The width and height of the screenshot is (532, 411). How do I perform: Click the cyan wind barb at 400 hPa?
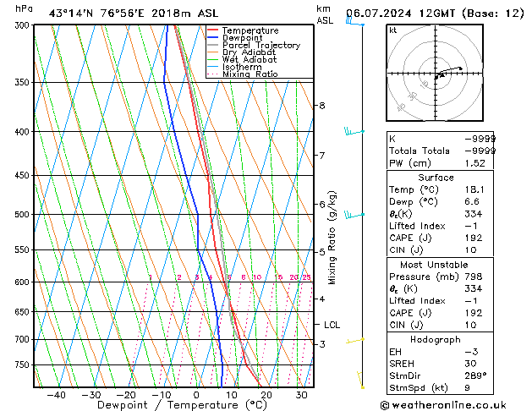pos(354,132)
